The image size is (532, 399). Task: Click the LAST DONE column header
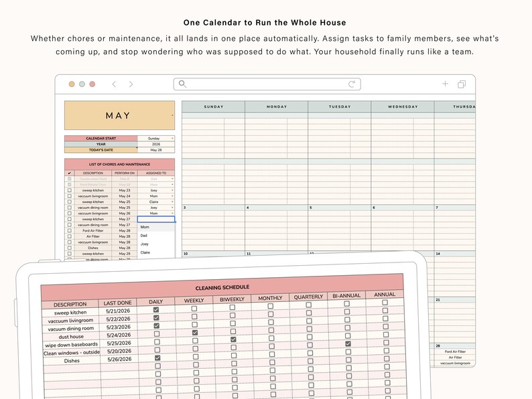pyautogui.click(x=117, y=303)
